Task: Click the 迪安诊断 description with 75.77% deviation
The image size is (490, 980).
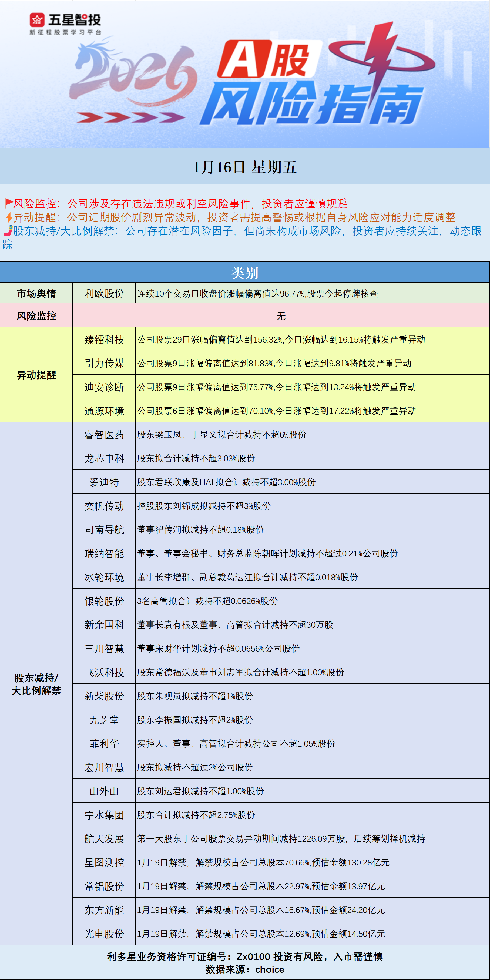Action: pyautogui.click(x=277, y=387)
